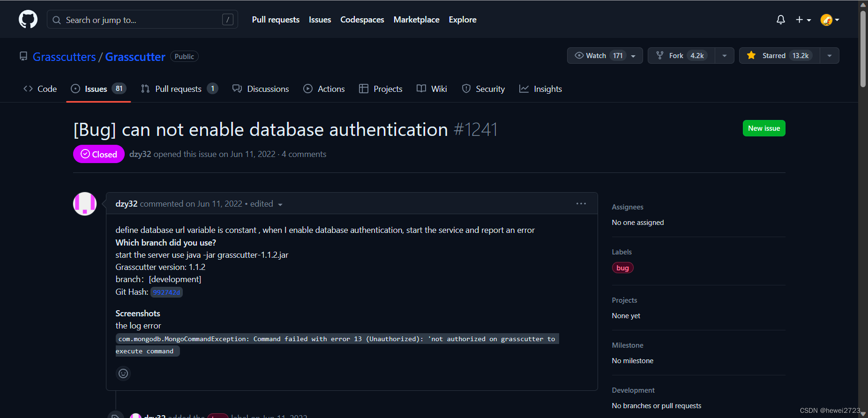Open Issues in top navigation

pyautogui.click(x=320, y=20)
